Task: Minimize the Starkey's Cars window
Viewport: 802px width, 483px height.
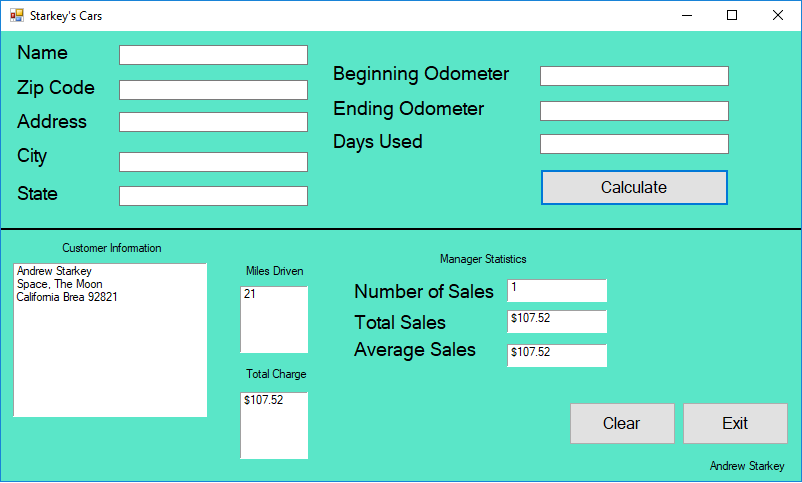Action: (687, 16)
